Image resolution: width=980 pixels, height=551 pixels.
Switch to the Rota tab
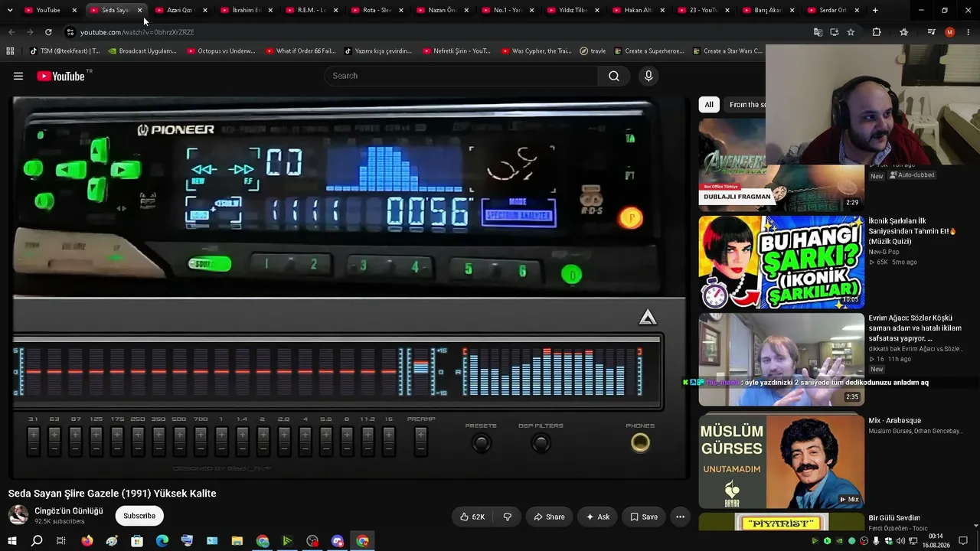pyautogui.click(x=377, y=10)
